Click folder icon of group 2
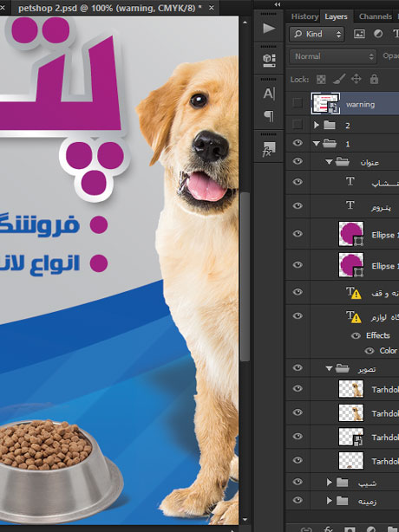Image resolution: width=399 pixels, height=532 pixels. 330,125
